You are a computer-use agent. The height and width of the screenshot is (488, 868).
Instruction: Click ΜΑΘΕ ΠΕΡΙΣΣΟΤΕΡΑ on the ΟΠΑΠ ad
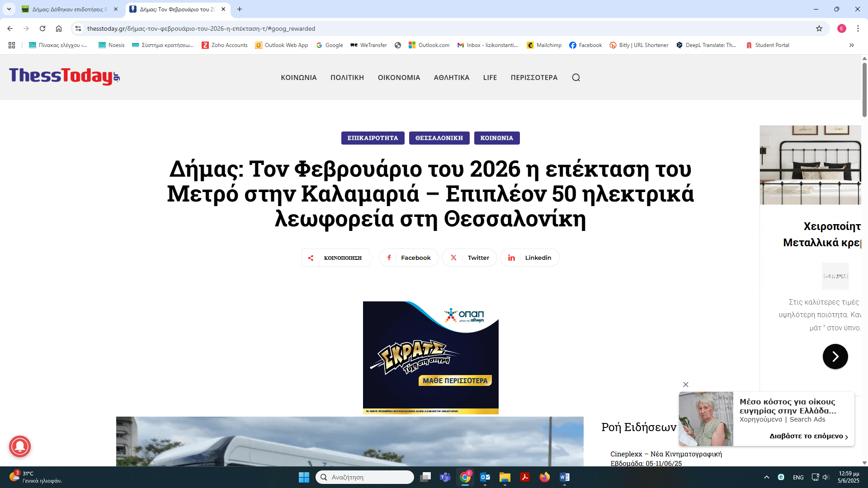455,381
